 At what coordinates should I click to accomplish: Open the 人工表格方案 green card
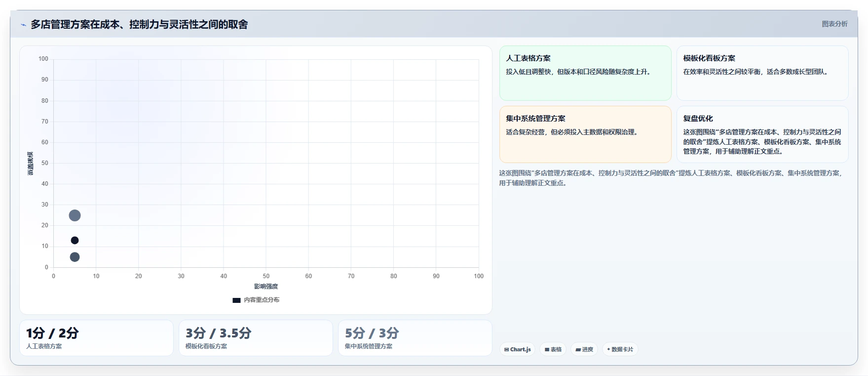585,73
